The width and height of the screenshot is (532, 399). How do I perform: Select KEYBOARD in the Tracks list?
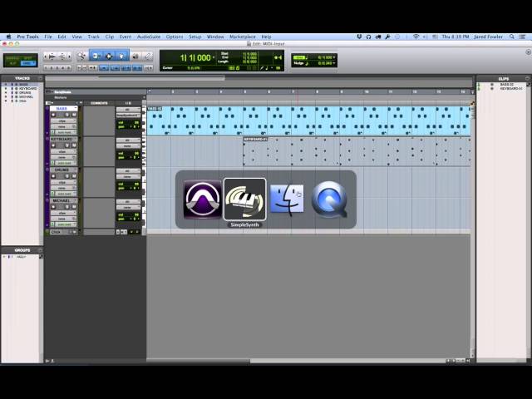[x=27, y=89]
